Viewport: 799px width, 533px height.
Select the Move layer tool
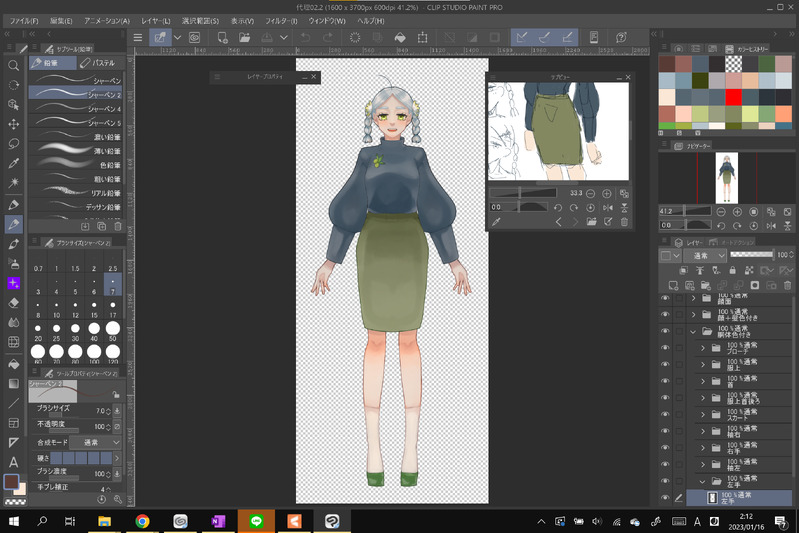pos(14,124)
